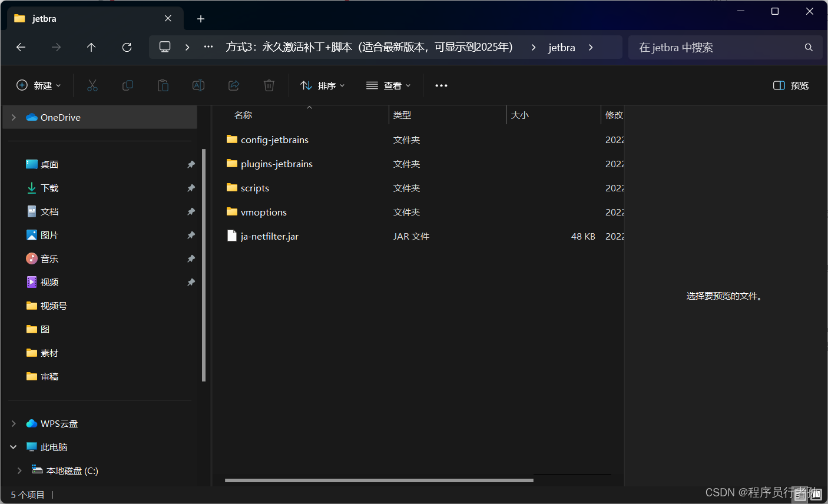Expand the OneDrive tree node
Viewport: 828px width, 504px height.
(x=14, y=117)
